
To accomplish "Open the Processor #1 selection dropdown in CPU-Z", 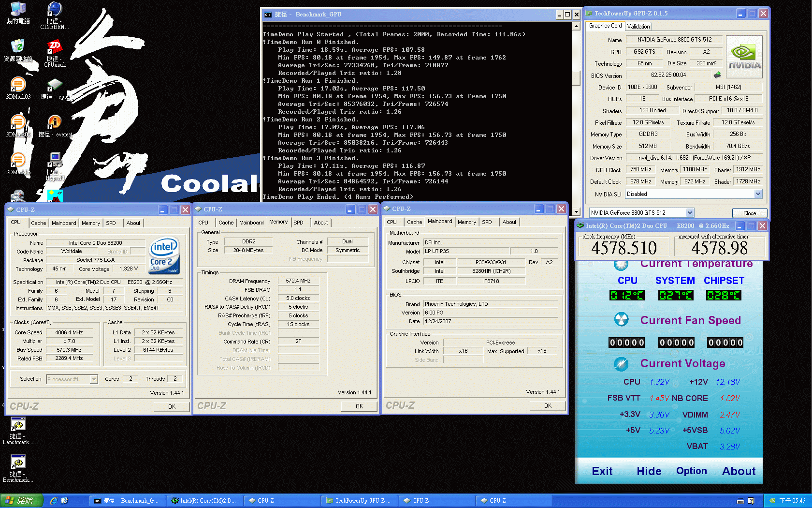I will tap(72, 379).
